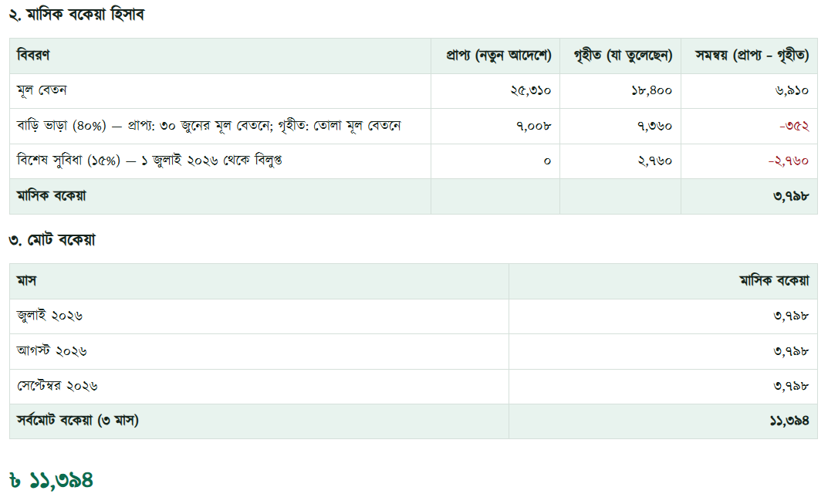The image size is (828, 504).
Task: Select the "০" due value for বিশেষ সুবিধা
Action: (x=548, y=161)
